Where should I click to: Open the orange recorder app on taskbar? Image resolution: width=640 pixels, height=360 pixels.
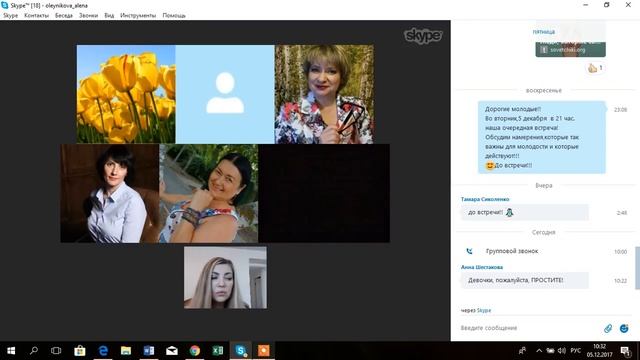click(264, 351)
